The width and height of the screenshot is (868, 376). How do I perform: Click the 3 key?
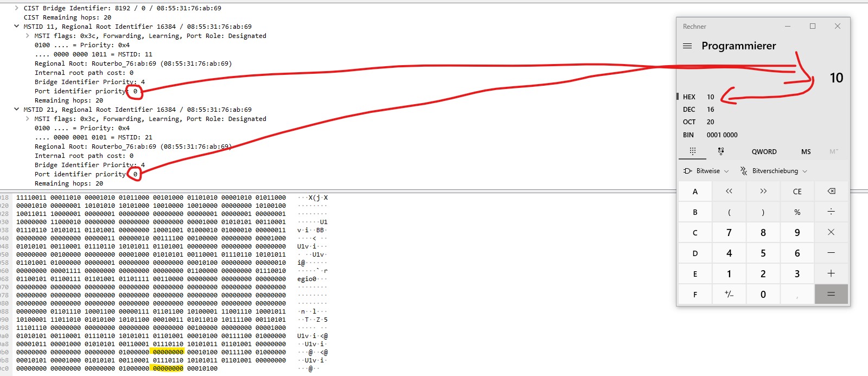coord(797,273)
